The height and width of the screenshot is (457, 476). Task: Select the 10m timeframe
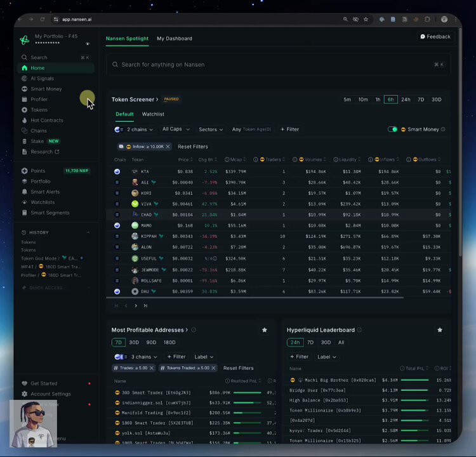pyautogui.click(x=363, y=100)
